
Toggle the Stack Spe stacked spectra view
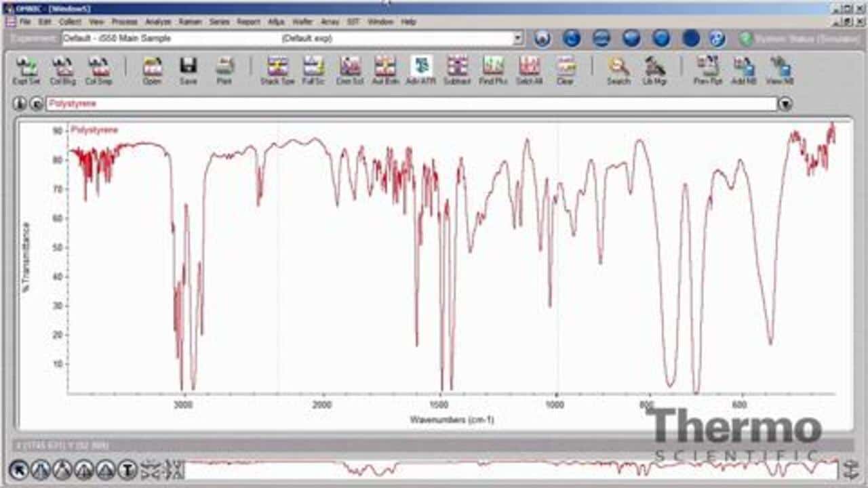pos(277,70)
